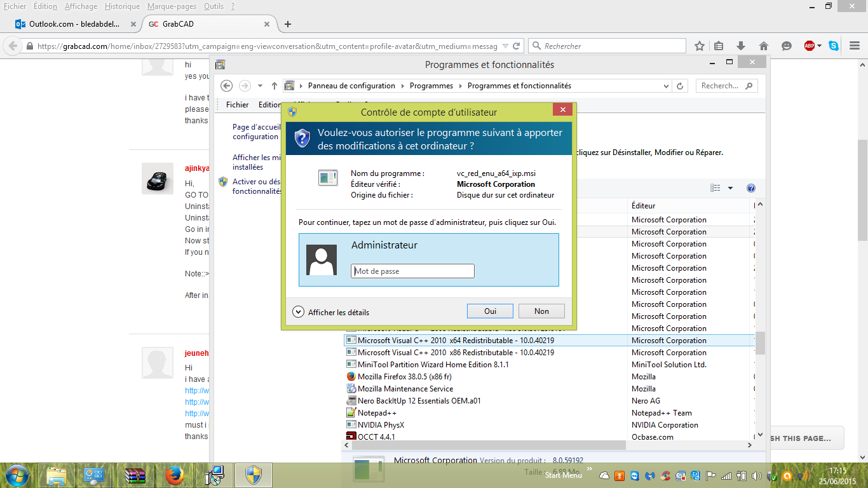Open the Firefox hamburger menu
Image resolution: width=868 pixels, height=488 pixels.
pos(855,46)
